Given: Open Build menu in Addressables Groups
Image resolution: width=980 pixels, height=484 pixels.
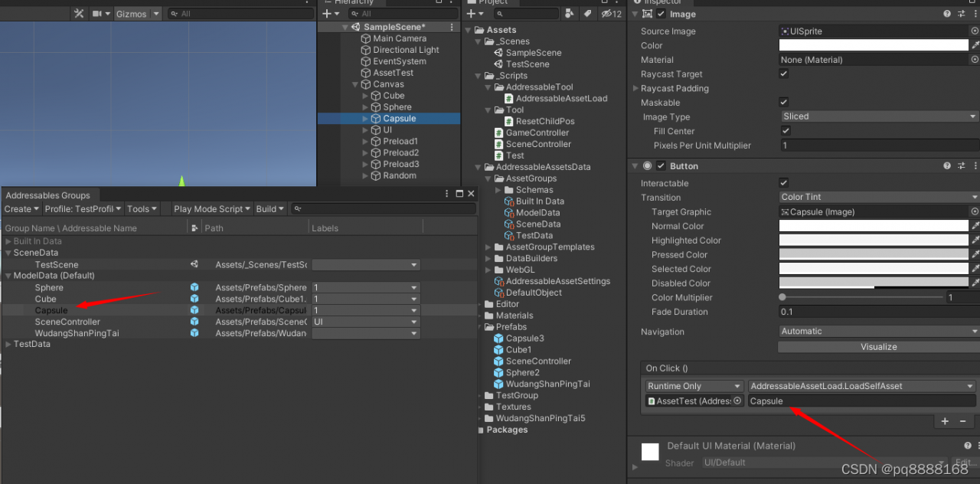Looking at the screenshot, I should click(x=269, y=209).
